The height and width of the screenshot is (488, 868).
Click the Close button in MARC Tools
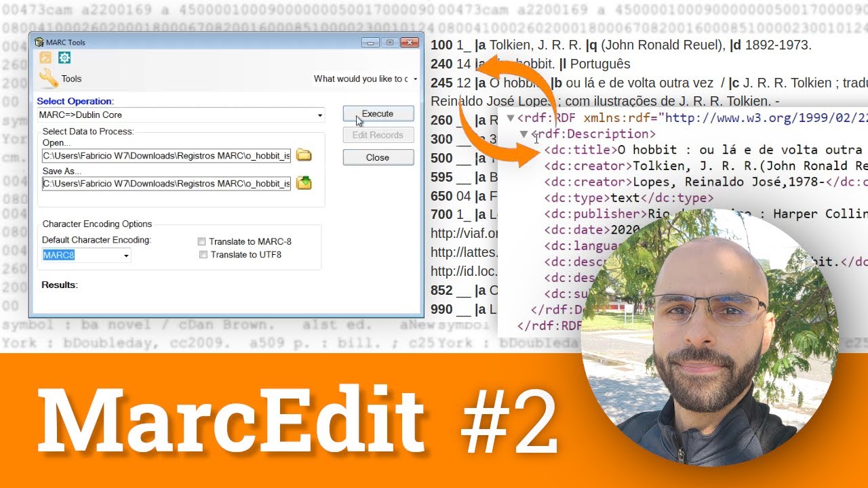[x=378, y=157]
